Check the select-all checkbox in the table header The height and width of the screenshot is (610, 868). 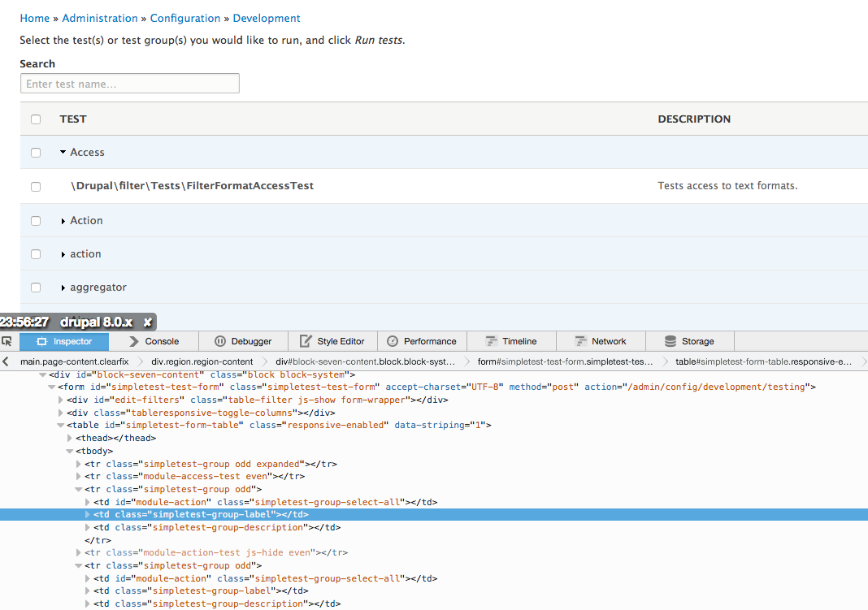point(36,119)
